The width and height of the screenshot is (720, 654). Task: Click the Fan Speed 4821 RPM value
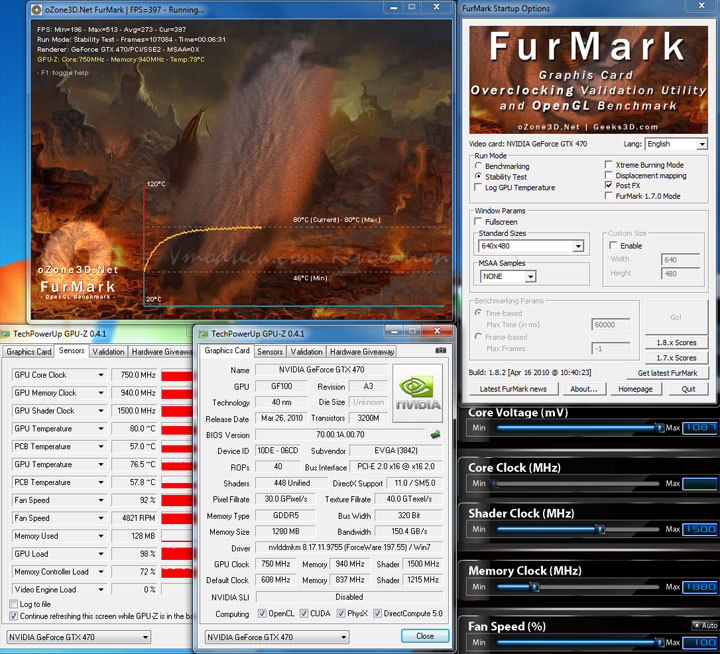coord(135,518)
